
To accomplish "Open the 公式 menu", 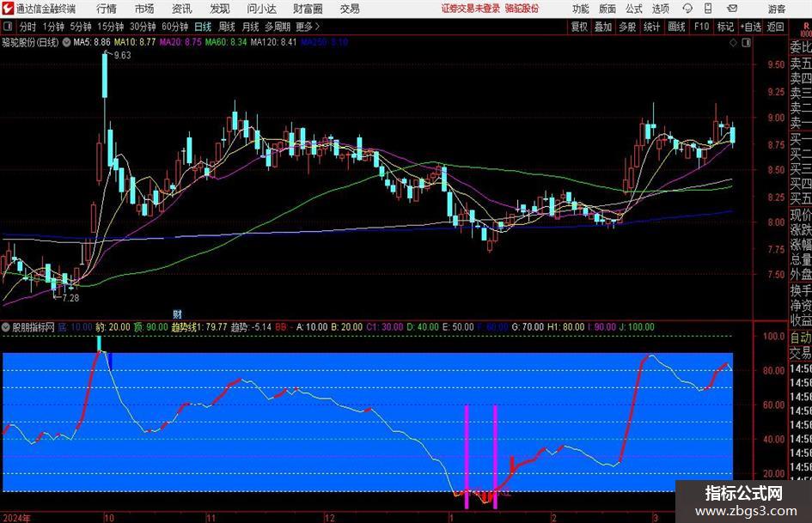I will (634, 9).
